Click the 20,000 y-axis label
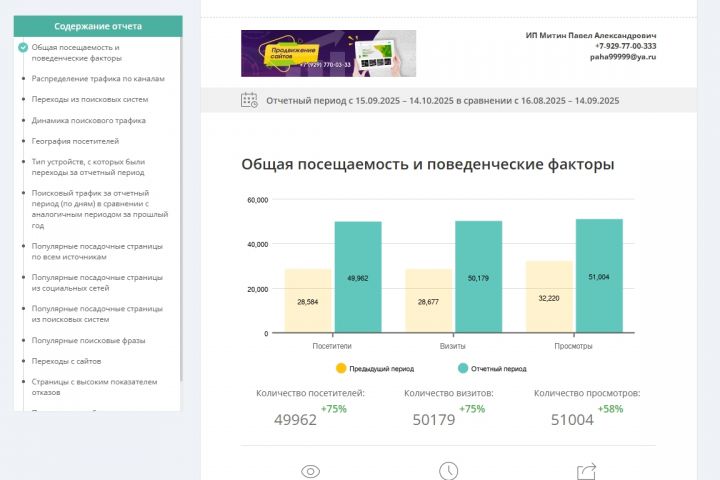The width and height of the screenshot is (720, 480). click(258, 289)
